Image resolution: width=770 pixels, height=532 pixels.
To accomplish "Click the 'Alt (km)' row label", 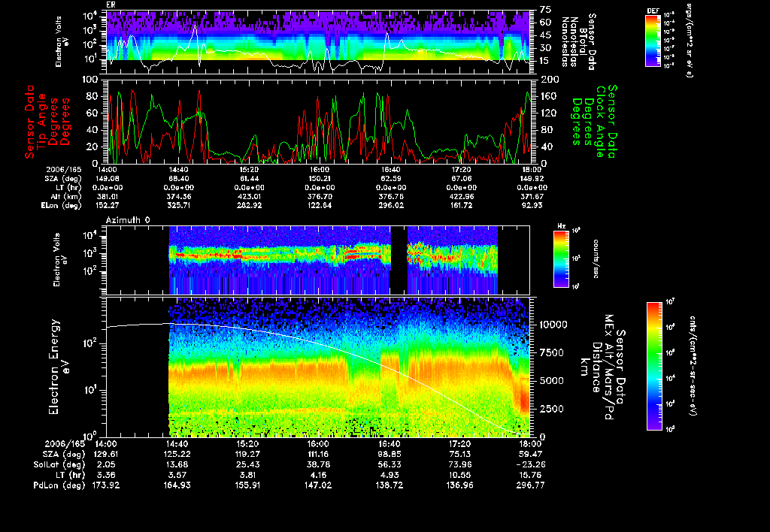I will click(66, 197).
